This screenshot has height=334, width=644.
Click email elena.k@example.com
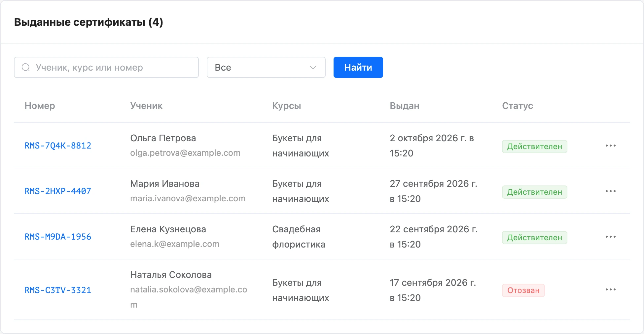tap(175, 244)
